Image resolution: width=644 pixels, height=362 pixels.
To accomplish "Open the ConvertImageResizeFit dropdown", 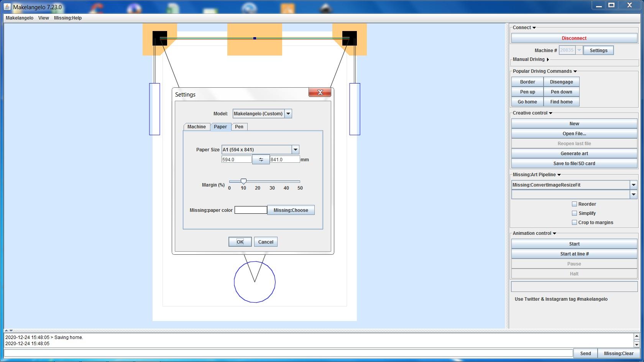I will (x=634, y=185).
